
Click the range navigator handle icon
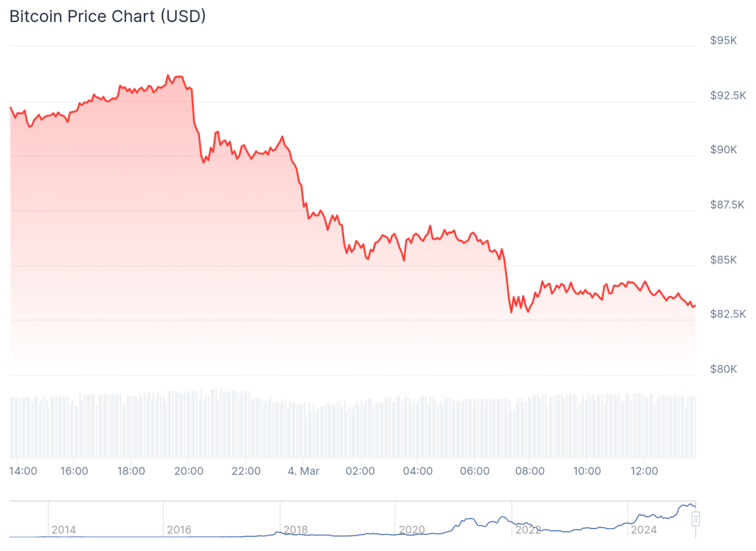(695, 519)
